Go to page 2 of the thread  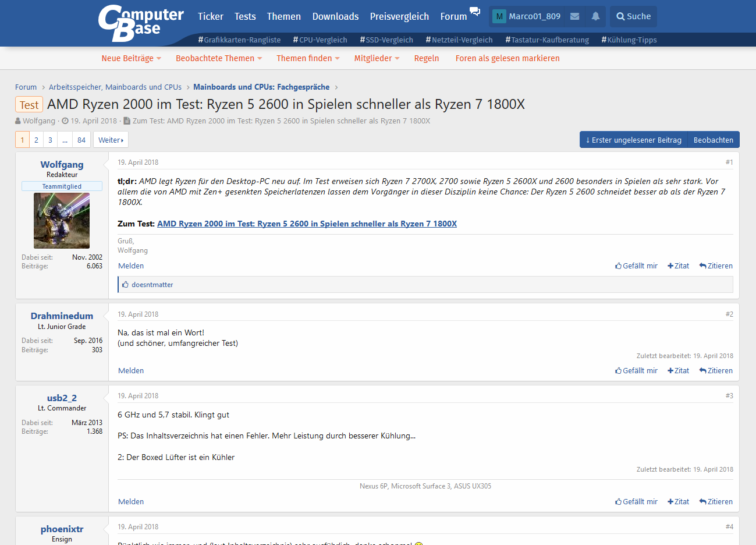point(36,140)
